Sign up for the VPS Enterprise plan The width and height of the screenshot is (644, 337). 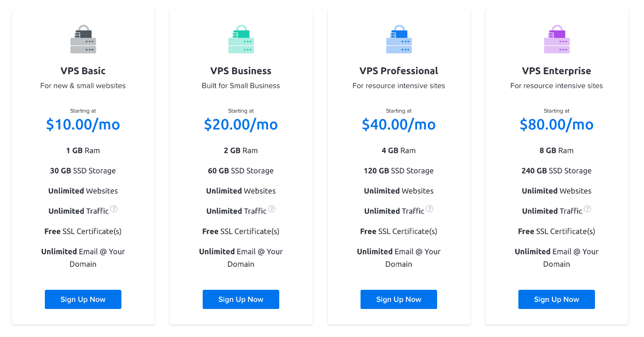tap(557, 300)
